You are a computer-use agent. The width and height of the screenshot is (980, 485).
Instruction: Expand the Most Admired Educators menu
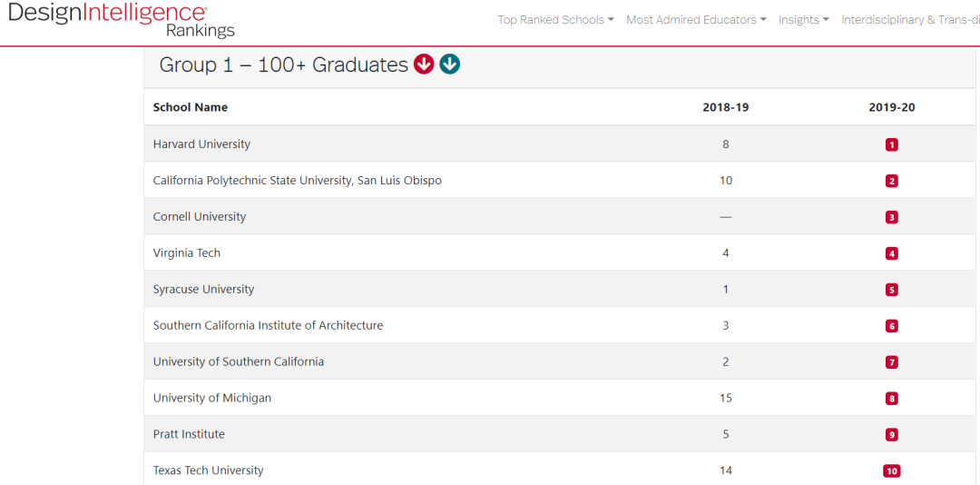[x=696, y=20]
